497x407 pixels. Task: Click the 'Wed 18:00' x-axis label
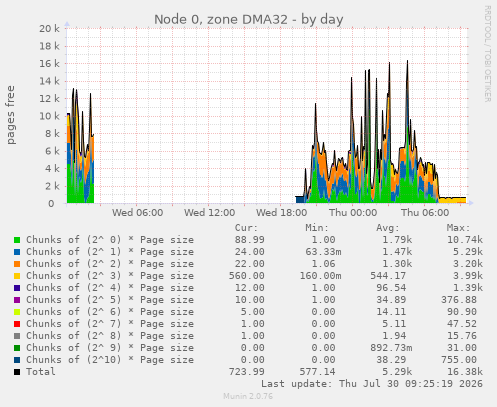(x=281, y=212)
